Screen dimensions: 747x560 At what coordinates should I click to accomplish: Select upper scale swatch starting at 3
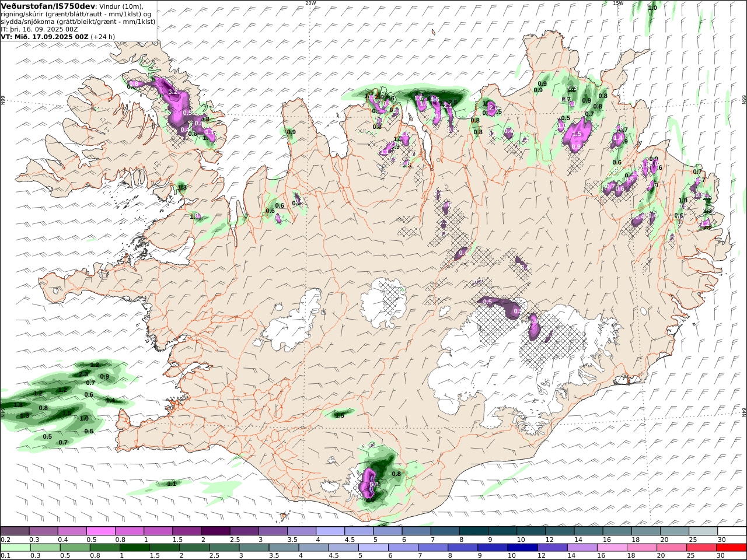[273, 531]
